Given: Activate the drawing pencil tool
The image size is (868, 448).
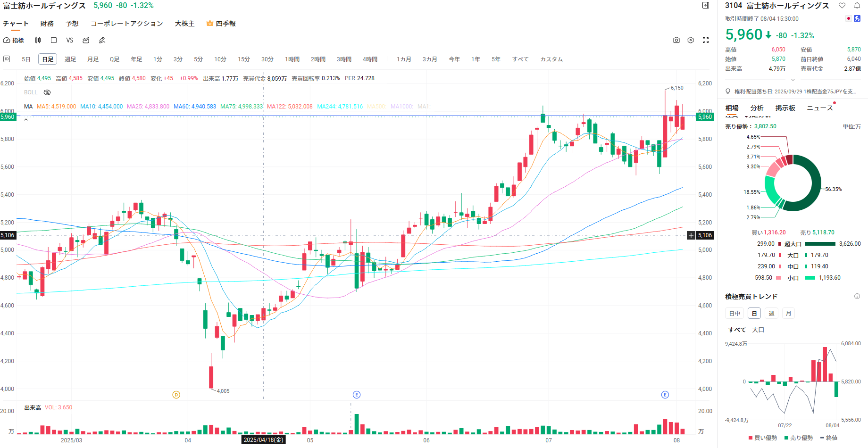Looking at the screenshot, I should pyautogui.click(x=102, y=41).
